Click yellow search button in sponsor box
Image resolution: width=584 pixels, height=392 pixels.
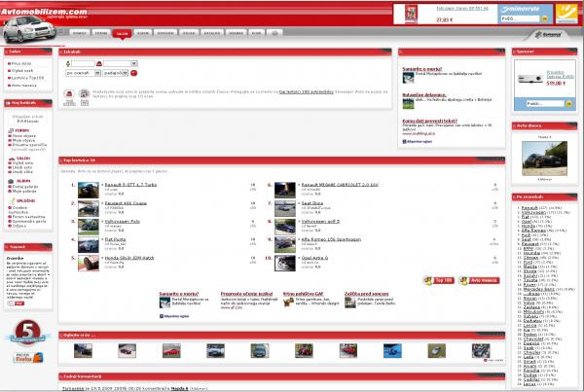pos(566,102)
